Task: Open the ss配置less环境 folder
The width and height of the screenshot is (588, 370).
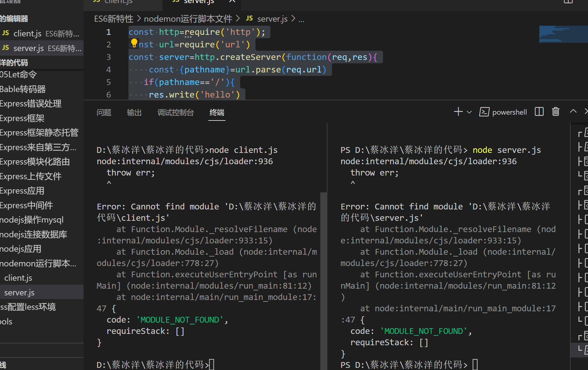Action: [x=42, y=307]
